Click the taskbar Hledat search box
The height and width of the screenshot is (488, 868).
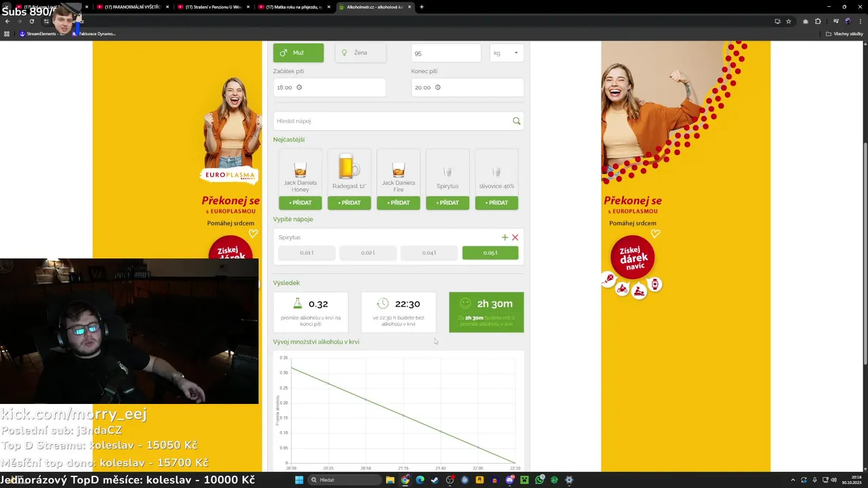(344, 480)
